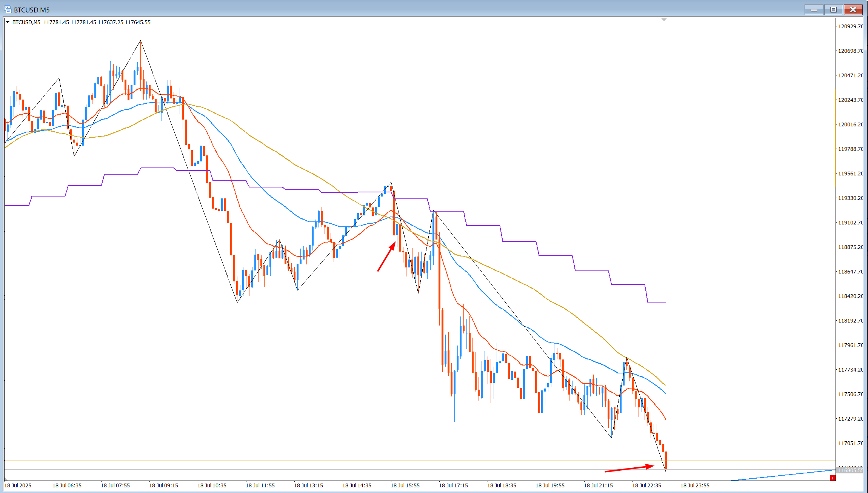This screenshot has height=493, width=868.
Task: Click the gray triangle marker at bottom-left corner
Action: click(6, 479)
